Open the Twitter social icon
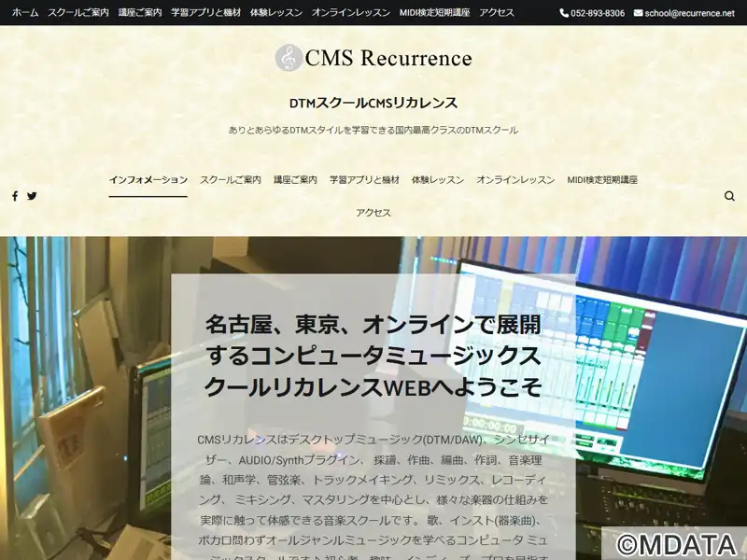Viewport: 747px width, 560px height. point(32,196)
